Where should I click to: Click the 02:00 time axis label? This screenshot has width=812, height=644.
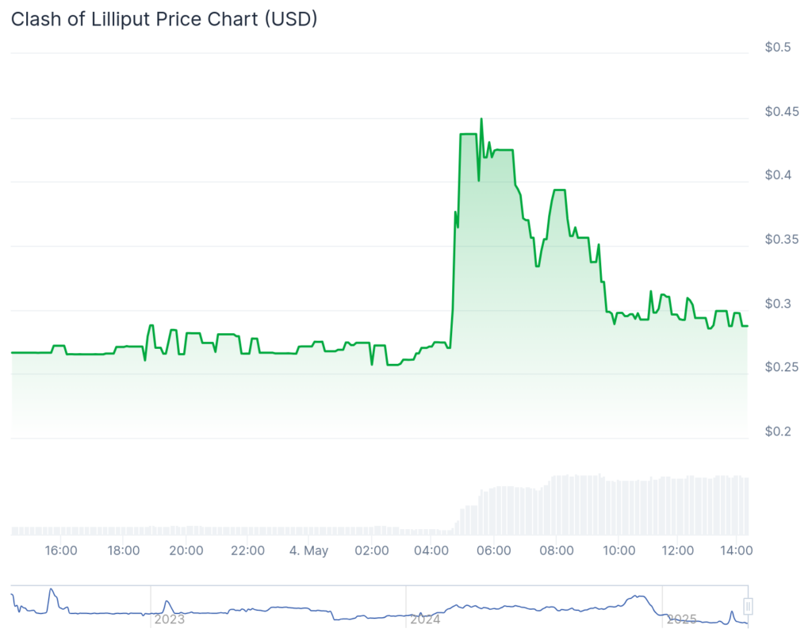372,550
